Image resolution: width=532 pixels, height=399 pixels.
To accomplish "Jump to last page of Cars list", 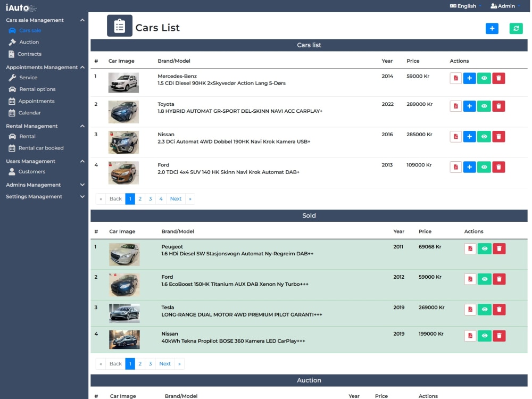I will [x=190, y=199].
